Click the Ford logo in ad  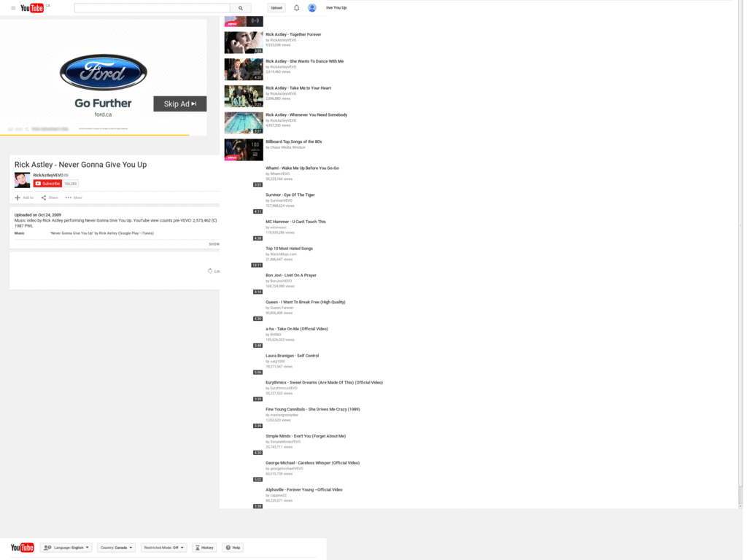pyautogui.click(x=104, y=72)
